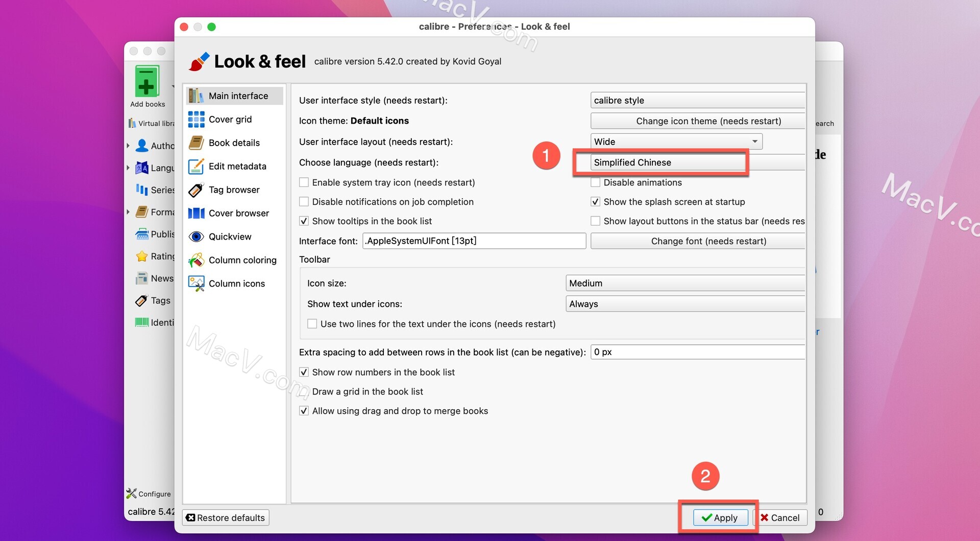Enable system tray icon checkbox
This screenshot has width=980, height=541.
pos(304,182)
